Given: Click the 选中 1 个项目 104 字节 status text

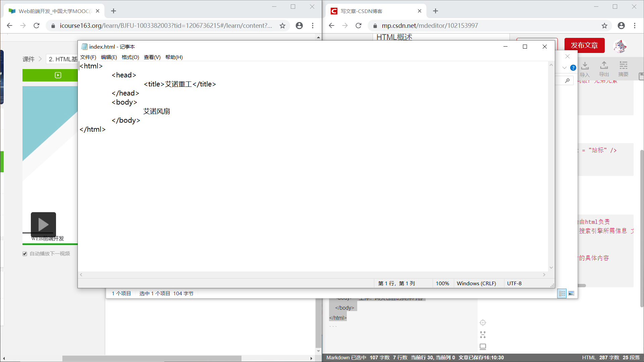Looking at the screenshot, I should (x=166, y=294).
